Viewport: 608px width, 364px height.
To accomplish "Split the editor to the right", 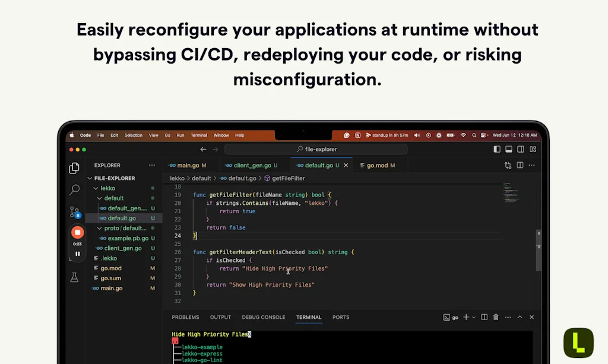I will 520,166.
